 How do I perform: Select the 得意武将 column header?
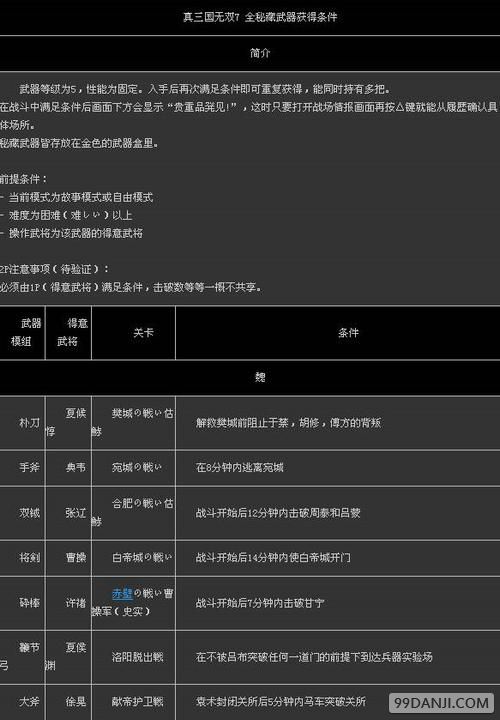[x=68, y=332]
